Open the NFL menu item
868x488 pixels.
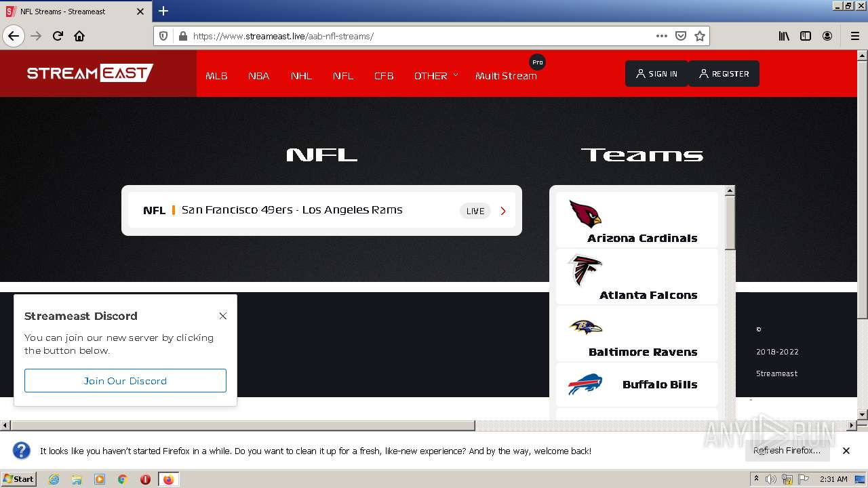pos(343,76)
